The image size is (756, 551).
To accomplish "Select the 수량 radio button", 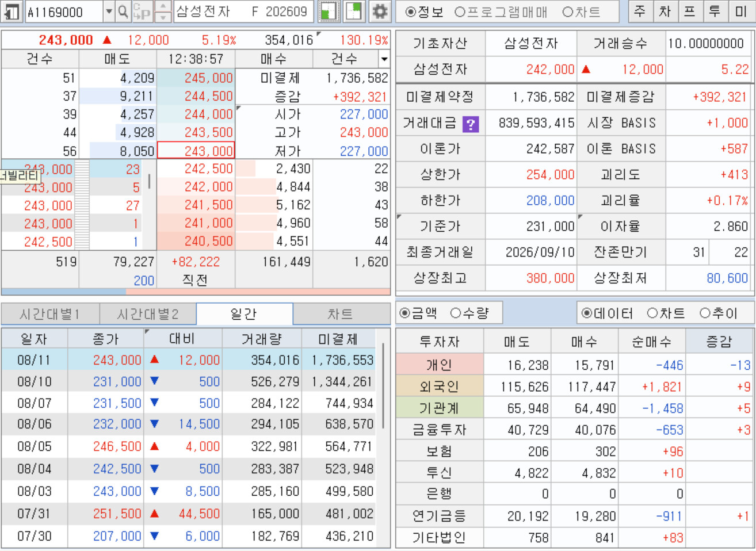I will (456, 313).
